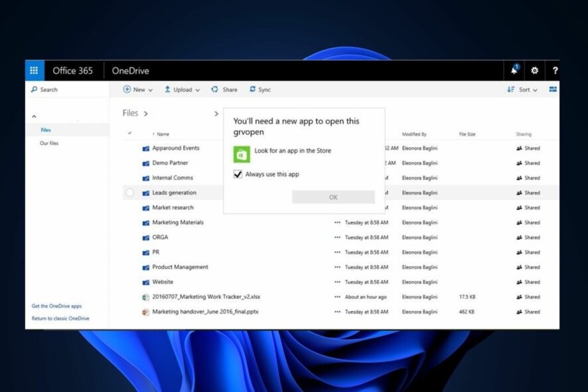Click the 17.5 KB file size value
Screen dimensions: 588x392
[467, 296]
